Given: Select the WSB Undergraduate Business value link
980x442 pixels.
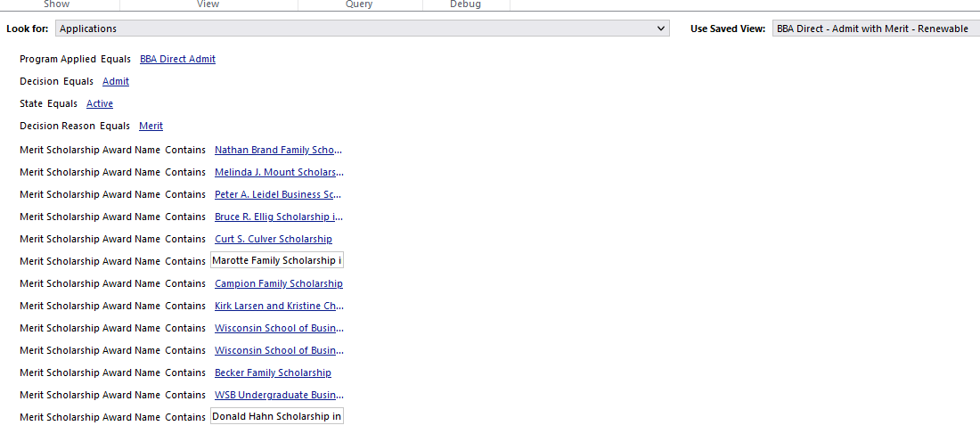Looking at the screenshot, I should click(x=278, y=395).
